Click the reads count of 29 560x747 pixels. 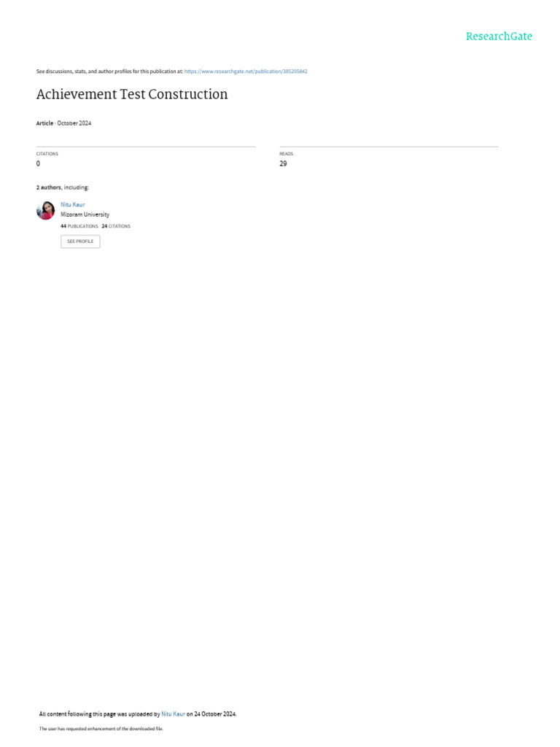pyautogui.click(x=284, y=163)
